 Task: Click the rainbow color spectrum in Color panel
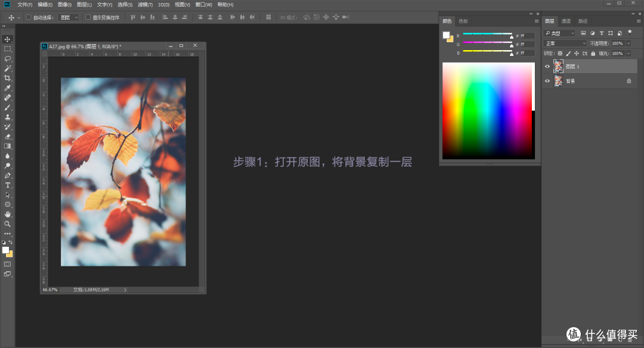point(488,110)
